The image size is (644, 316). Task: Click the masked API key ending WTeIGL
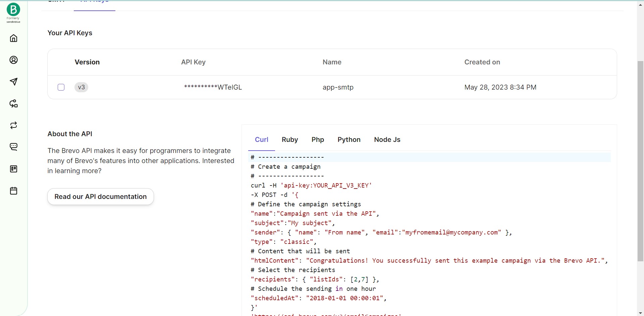[213, 87]
